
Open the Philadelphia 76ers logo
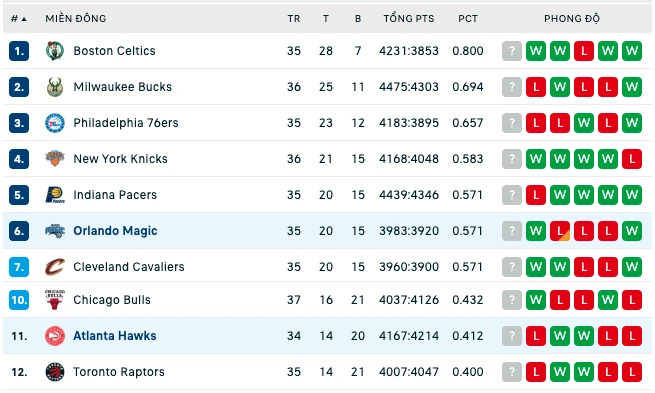[55, 123]
